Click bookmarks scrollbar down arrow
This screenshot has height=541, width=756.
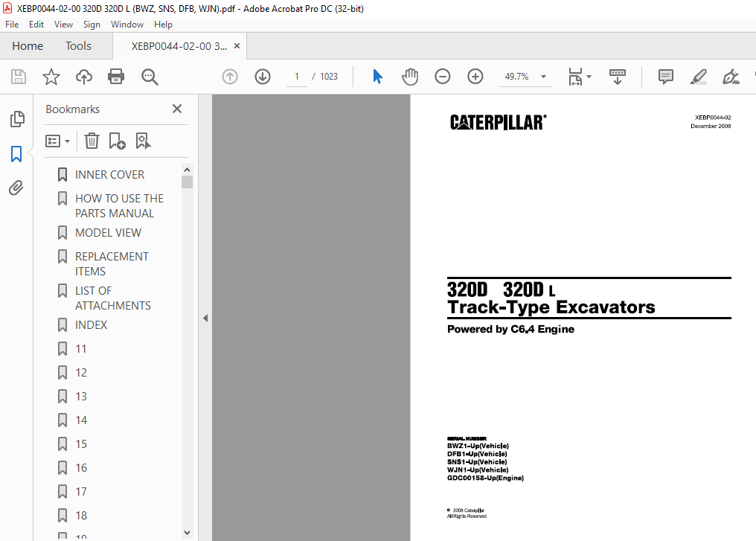187,533
